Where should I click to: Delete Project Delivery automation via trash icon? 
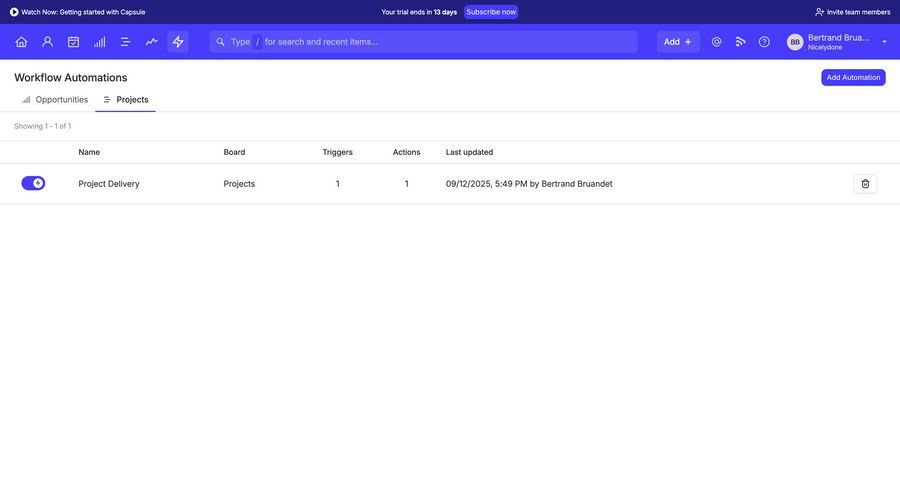pyautogui.click(x=865, y=184)
